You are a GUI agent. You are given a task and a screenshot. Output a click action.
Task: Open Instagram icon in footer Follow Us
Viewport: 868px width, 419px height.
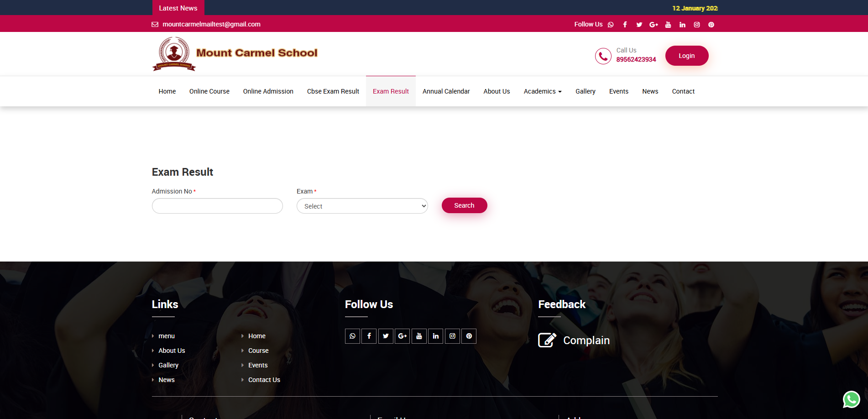click(452, 336)
